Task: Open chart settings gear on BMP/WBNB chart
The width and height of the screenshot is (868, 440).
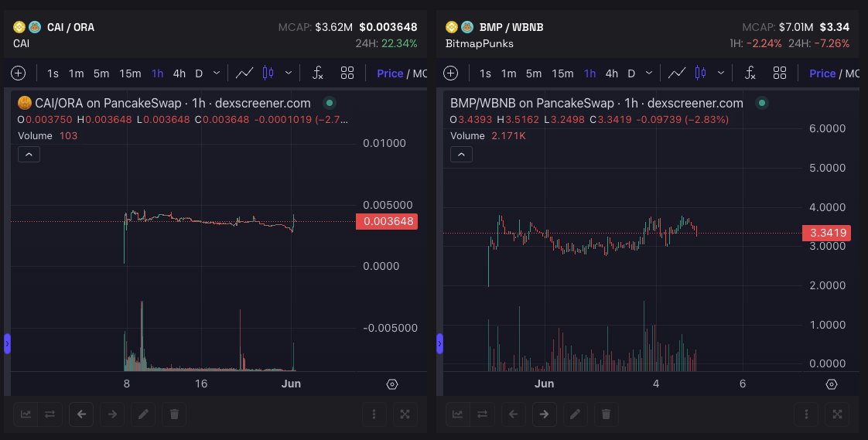Action: 832,384
